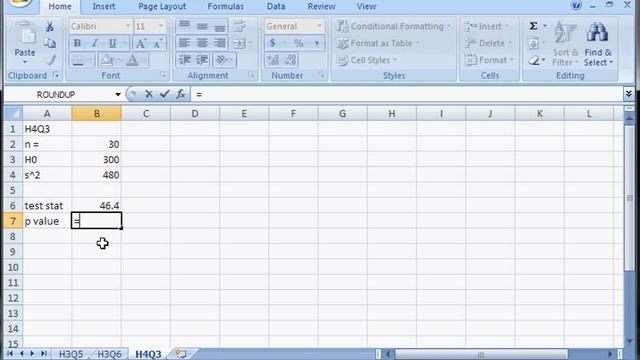This screenshot has width=640, height=360.
Task: Open Format as Table dropdown
Action: [378, 43]
